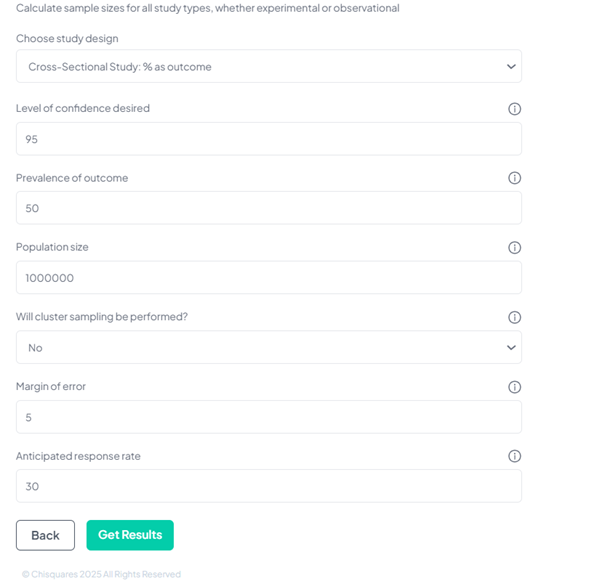Focus the prevalence field showing 50
This screenshot has height=581, width=602.
pos(268,208)
